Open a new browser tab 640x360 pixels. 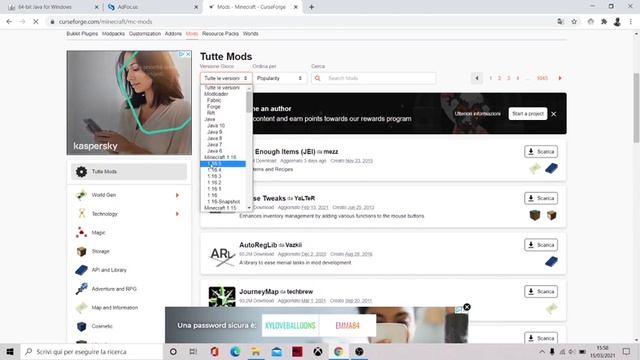coord(311,7)
